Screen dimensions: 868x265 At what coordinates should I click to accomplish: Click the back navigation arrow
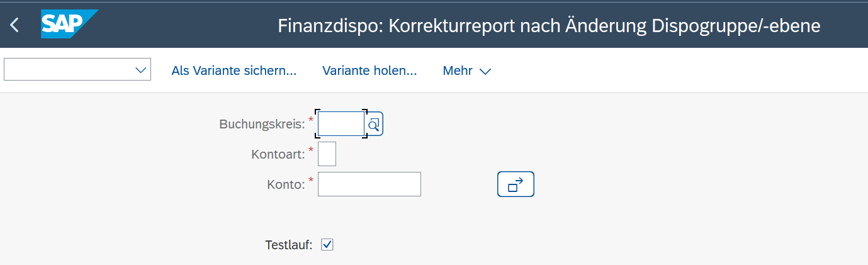coord(14,25)
